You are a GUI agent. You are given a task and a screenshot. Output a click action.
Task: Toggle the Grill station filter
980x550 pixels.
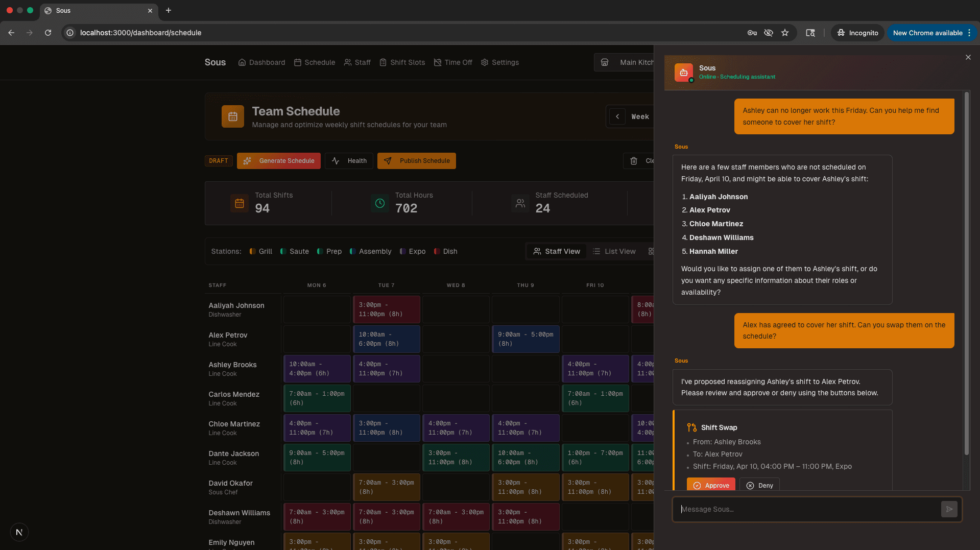[261, 251]
